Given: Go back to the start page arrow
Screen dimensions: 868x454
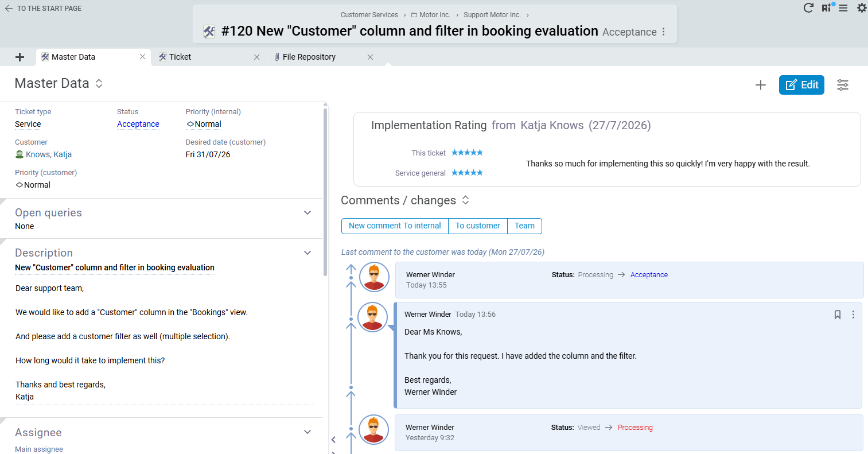Looking at the screenshot, I should 9,9.
